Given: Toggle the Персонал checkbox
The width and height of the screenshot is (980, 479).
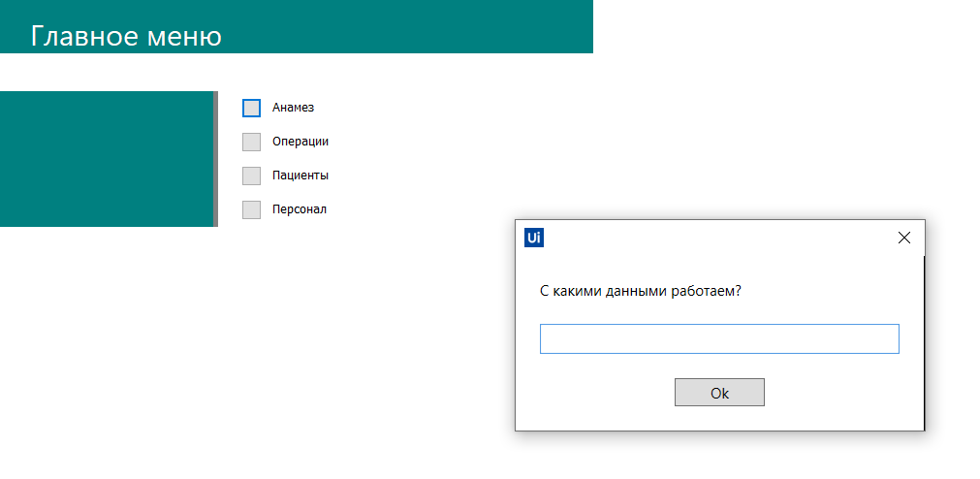Looking at the screenshot, I should pyautogui.click(x=251, y=209).
